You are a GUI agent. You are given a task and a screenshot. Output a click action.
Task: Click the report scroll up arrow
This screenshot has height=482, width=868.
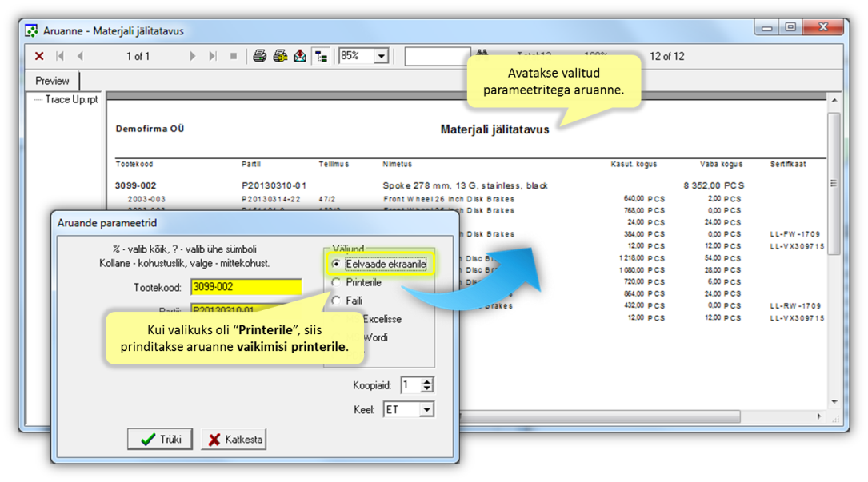coord(834,100)
